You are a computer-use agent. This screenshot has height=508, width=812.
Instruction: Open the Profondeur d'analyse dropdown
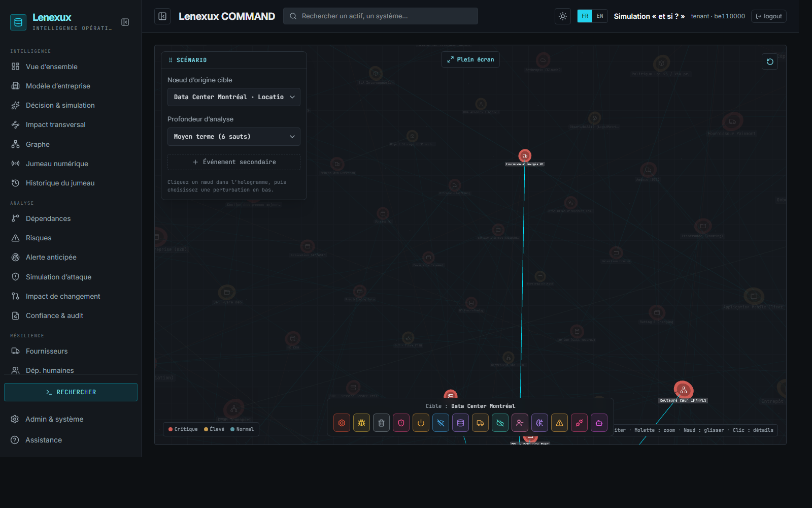[234, 137]
